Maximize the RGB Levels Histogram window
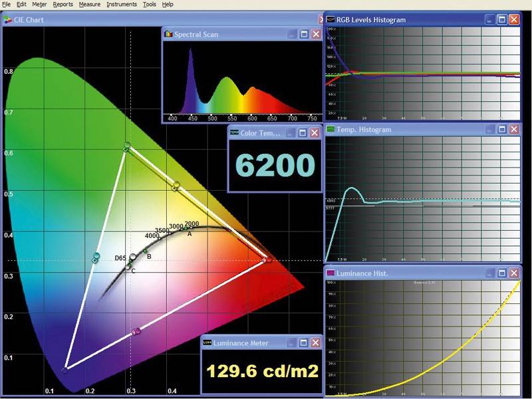The width and height of the screenshot is (532, 399). pyautogui.click(x=502, y=20)
